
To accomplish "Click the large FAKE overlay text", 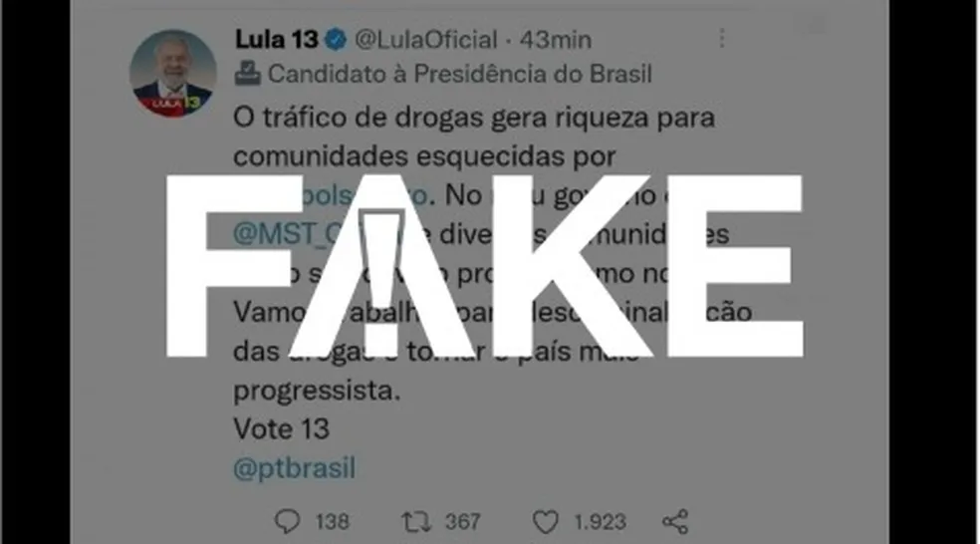I will pyautogui.click(x=484, y=266).
